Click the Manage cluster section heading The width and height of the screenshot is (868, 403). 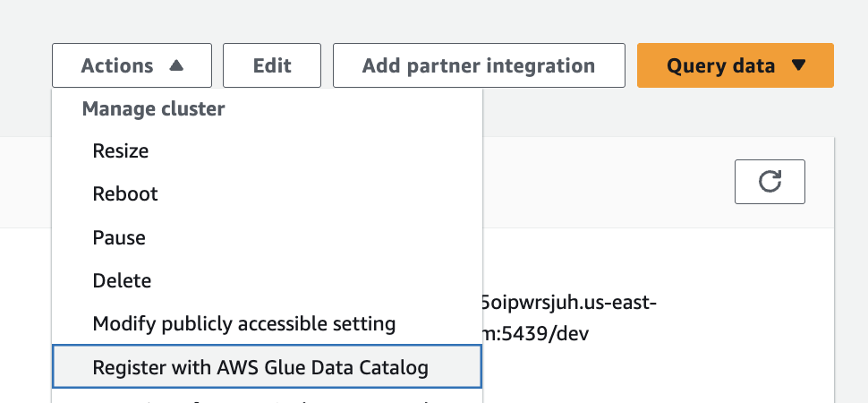tap(153, 109)
